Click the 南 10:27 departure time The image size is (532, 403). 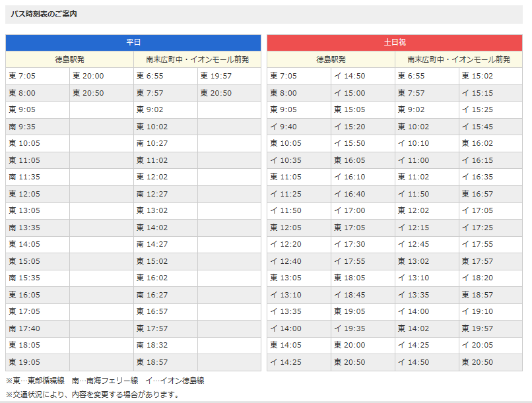point(152,143)
